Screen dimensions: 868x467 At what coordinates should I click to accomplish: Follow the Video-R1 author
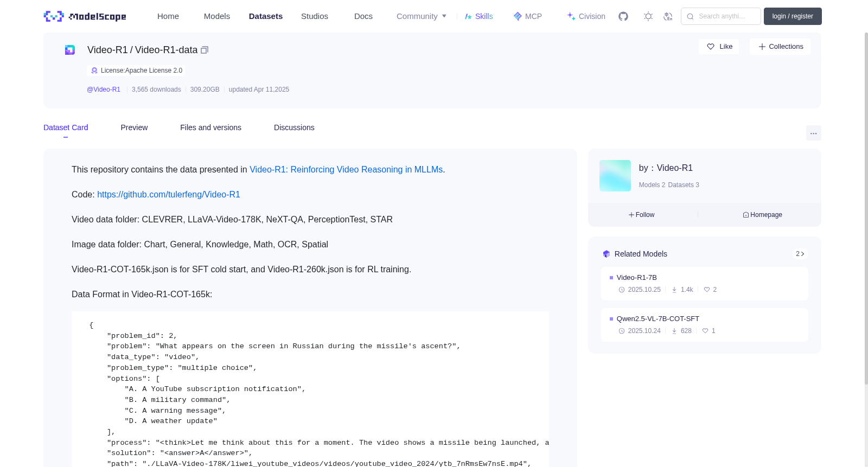click(x=642, y=215)
